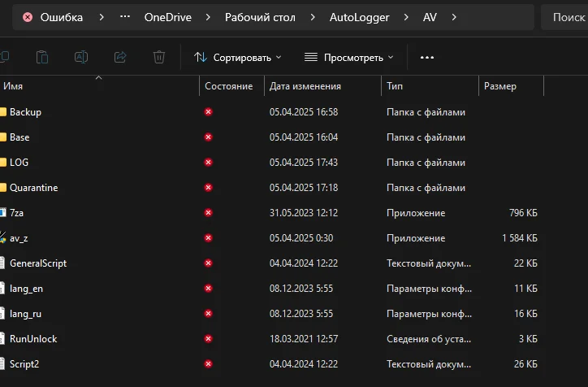Open the toolbar See more ellipsis
Viewport: 588px width, 387px height.
(x=427, y=58)
